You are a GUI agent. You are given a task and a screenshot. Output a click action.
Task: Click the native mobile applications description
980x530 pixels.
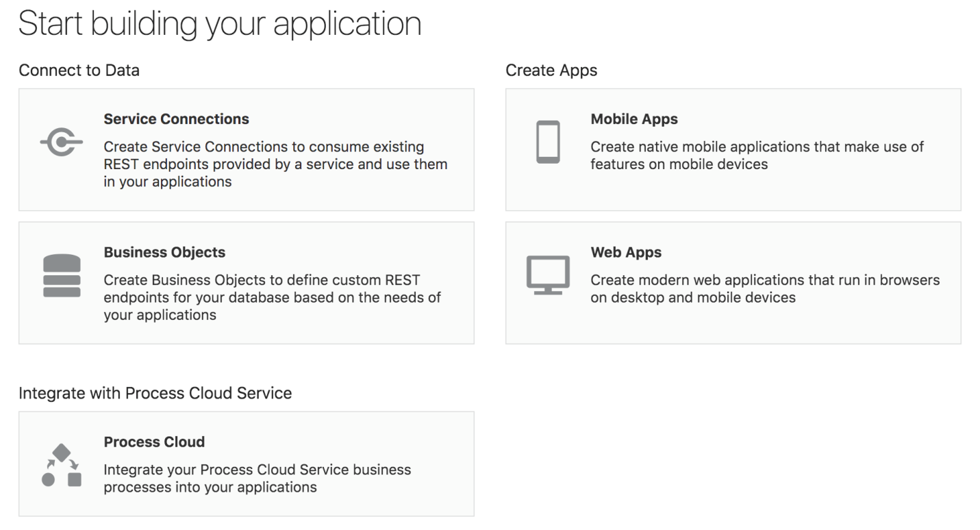point(757,155)
